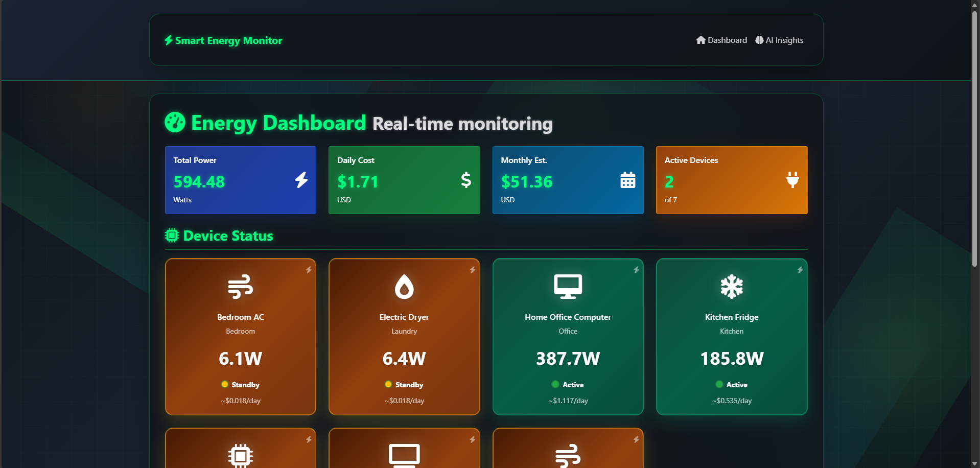The width and height of the screenshot is (980, 468).
Task: Click the Smart Energy Monitor logo
Action: tap(223, 40)
